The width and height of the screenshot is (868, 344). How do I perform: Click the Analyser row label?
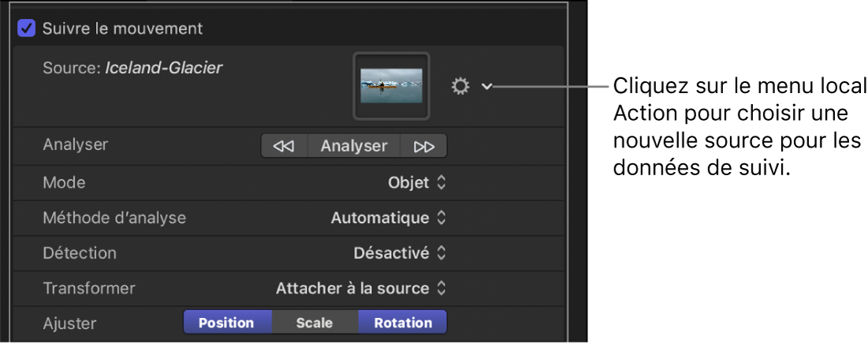(x=75, y=144)
